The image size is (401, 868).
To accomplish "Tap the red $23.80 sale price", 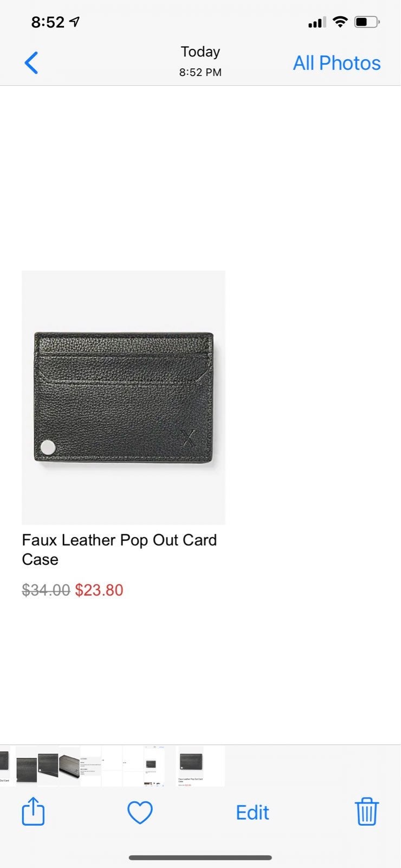I will pyautogui.click(x=99, y=590).
